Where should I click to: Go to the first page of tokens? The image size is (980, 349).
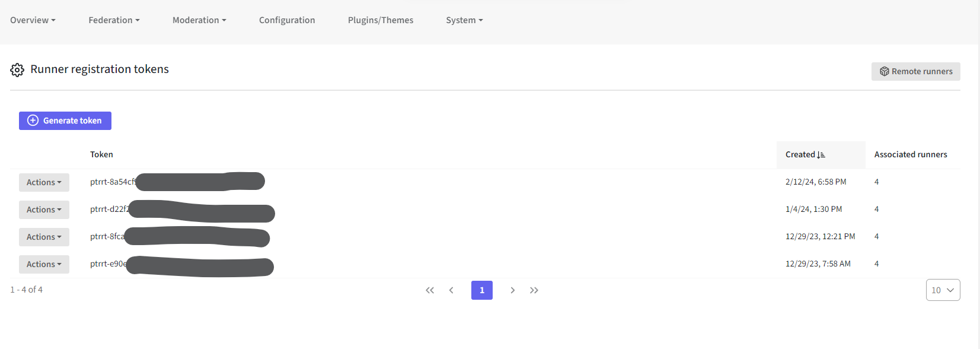[x=430, y=290]
